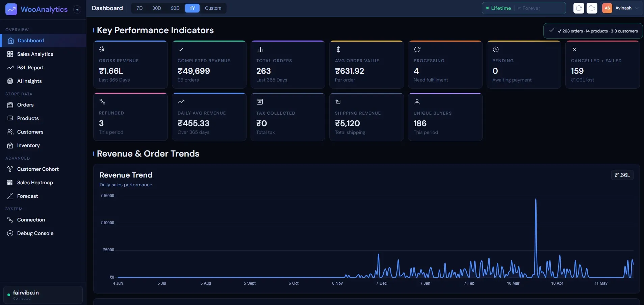This screenshot has height=305, width=644.
Task: Select the 1Y time range
Action: point(192,8)
